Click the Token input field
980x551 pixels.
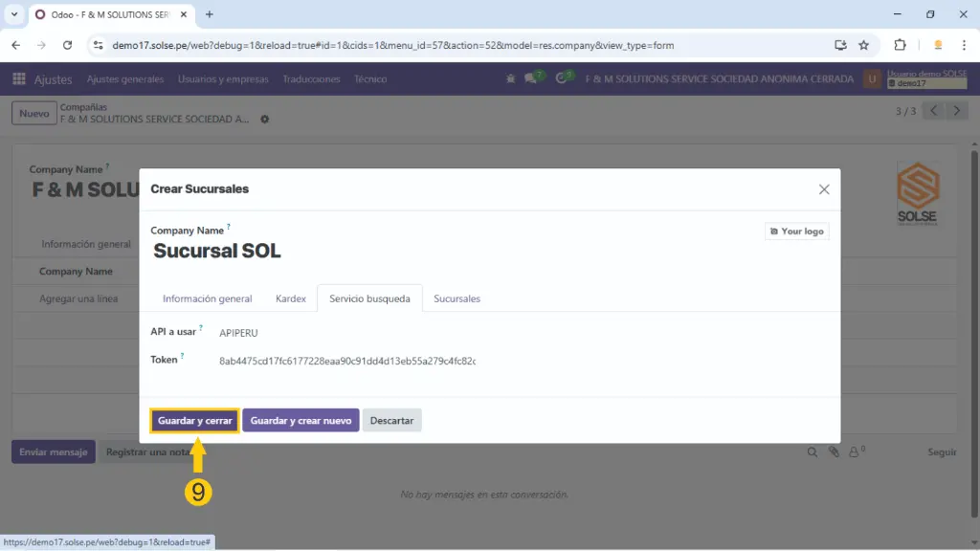click(x=346, y=361)
